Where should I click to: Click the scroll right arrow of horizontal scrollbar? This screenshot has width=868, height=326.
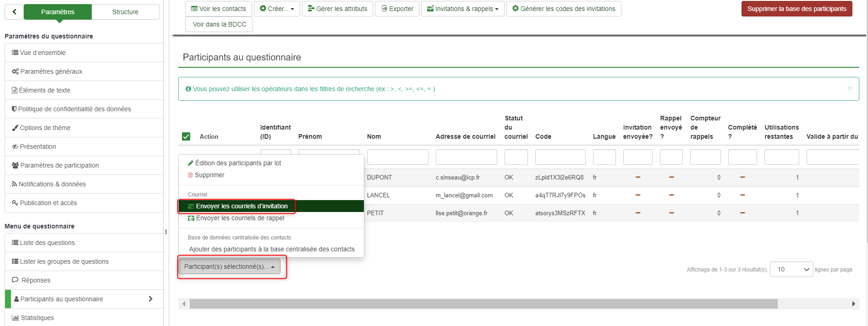pyautogui.click(x=853, y=304)
